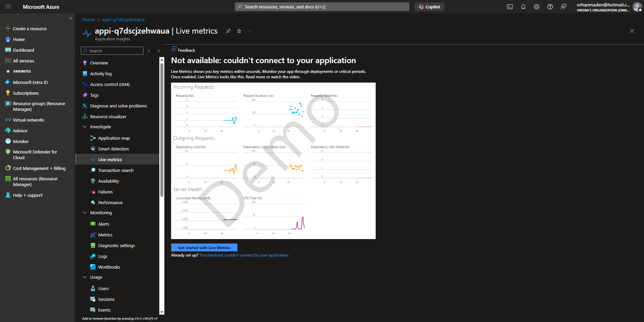Viewport: 644px width, 322px height.
Task: Click the help question mark icon
Action: coord(550,7)
